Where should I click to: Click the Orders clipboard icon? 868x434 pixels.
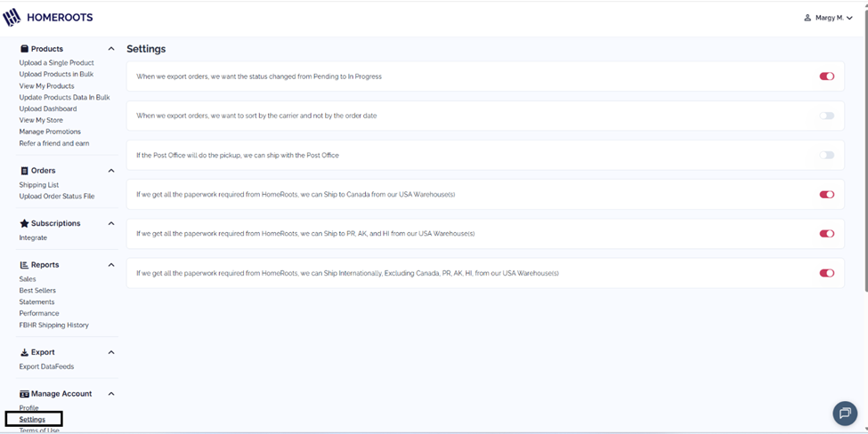(x=24, y=170)
